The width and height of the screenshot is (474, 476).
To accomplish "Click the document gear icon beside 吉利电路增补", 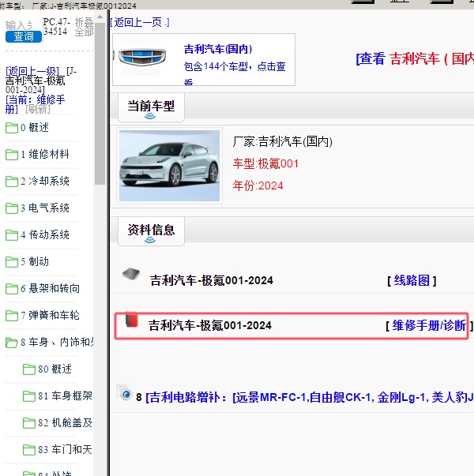I will pos(124,392).
